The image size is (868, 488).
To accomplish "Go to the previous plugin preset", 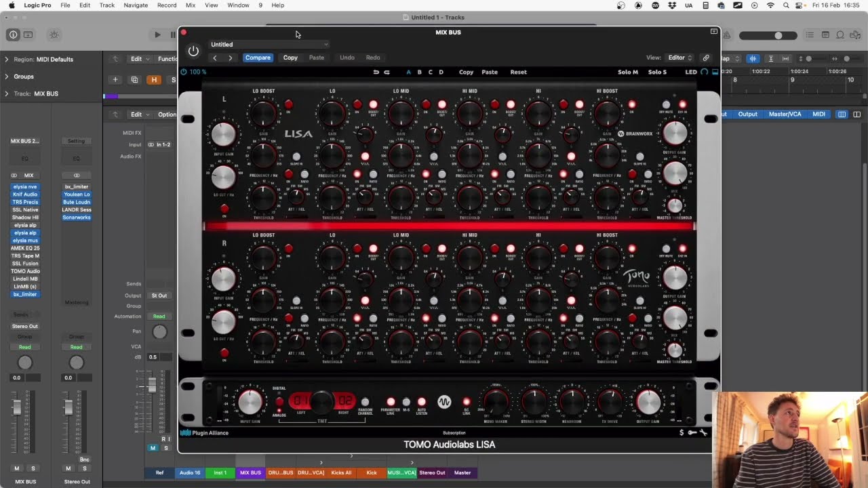I will [215, 58].
